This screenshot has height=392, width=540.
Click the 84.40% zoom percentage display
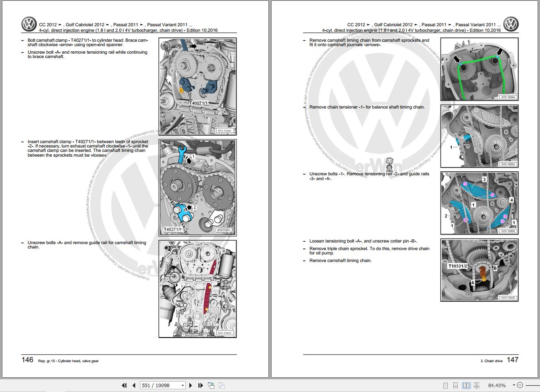click(x=497, y=385)
